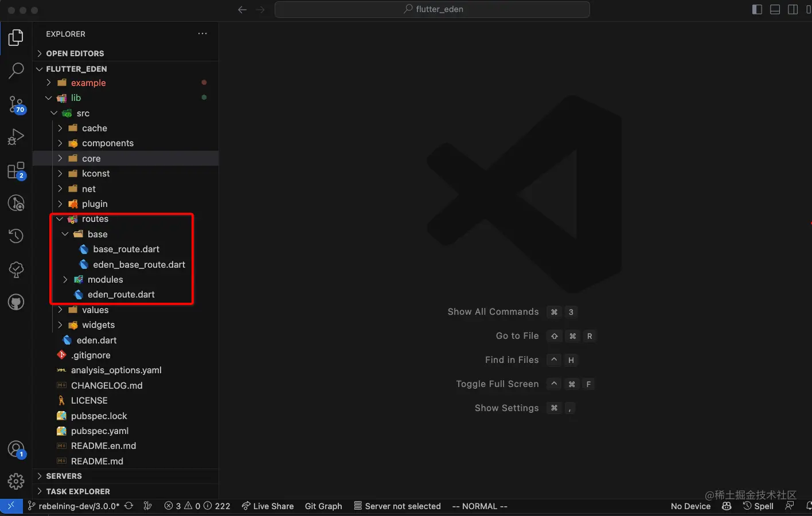Open the Run and Debug view
Viewport: 812px width, 516px height.
[16, 137]
